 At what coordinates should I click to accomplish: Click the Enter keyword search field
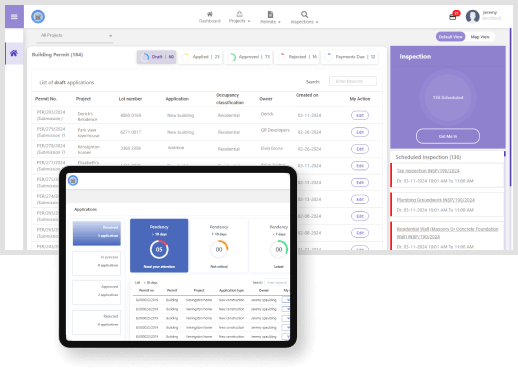tap(353, 81)
